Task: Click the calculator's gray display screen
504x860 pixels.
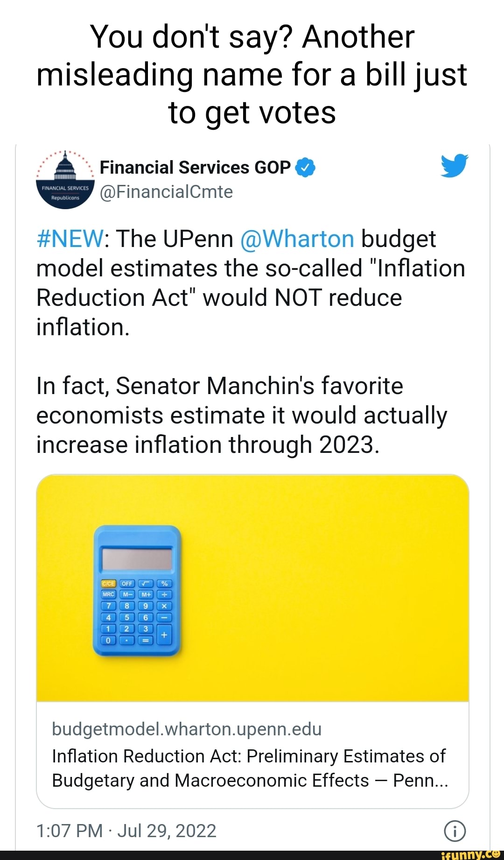Action: 137,559
